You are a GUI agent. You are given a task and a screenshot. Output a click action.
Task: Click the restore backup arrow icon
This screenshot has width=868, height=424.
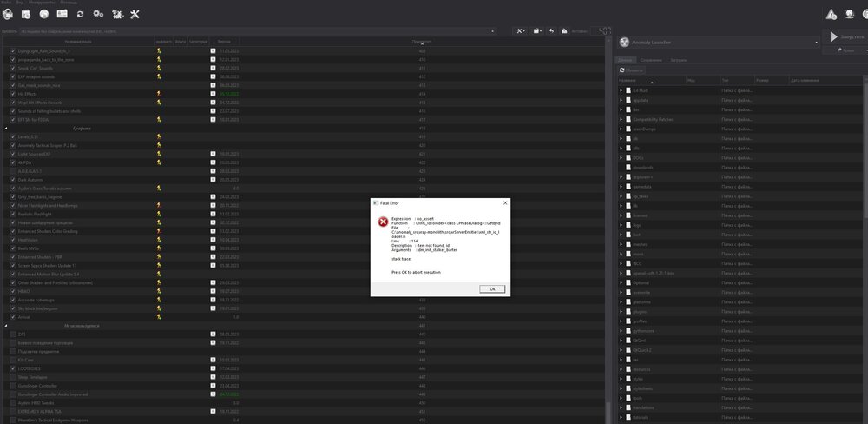[551, 31]
